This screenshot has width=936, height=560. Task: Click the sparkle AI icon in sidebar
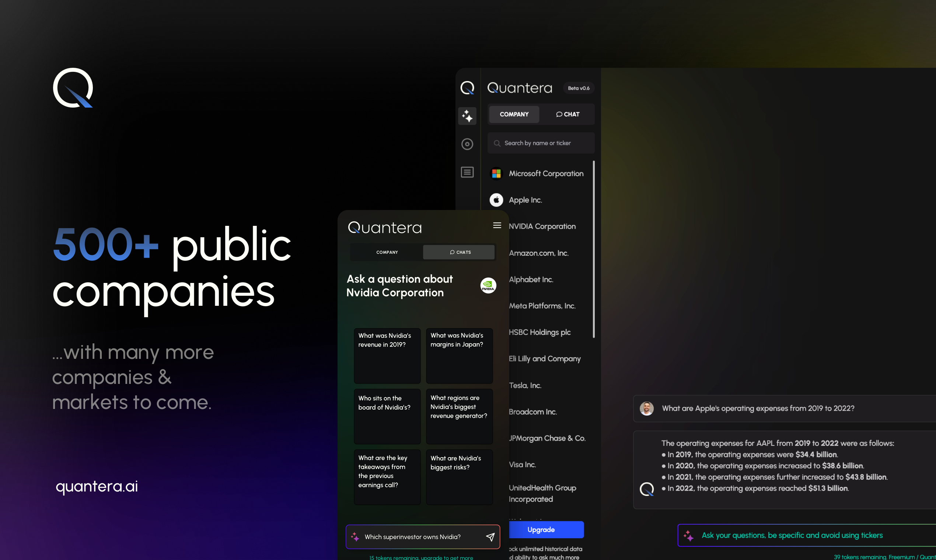[467, 116]
